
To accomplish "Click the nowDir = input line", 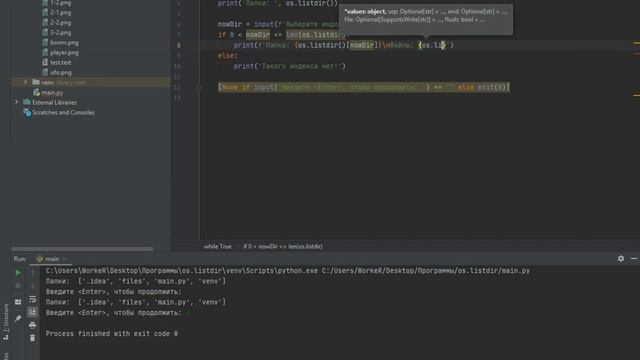I will (278, 24).
